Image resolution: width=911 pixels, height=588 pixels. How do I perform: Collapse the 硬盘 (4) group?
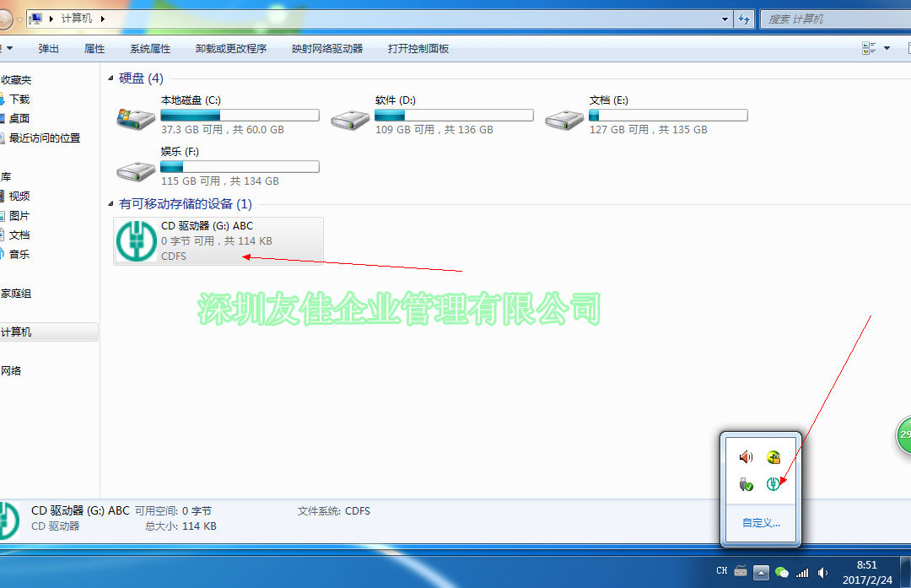tap(111, 78)
